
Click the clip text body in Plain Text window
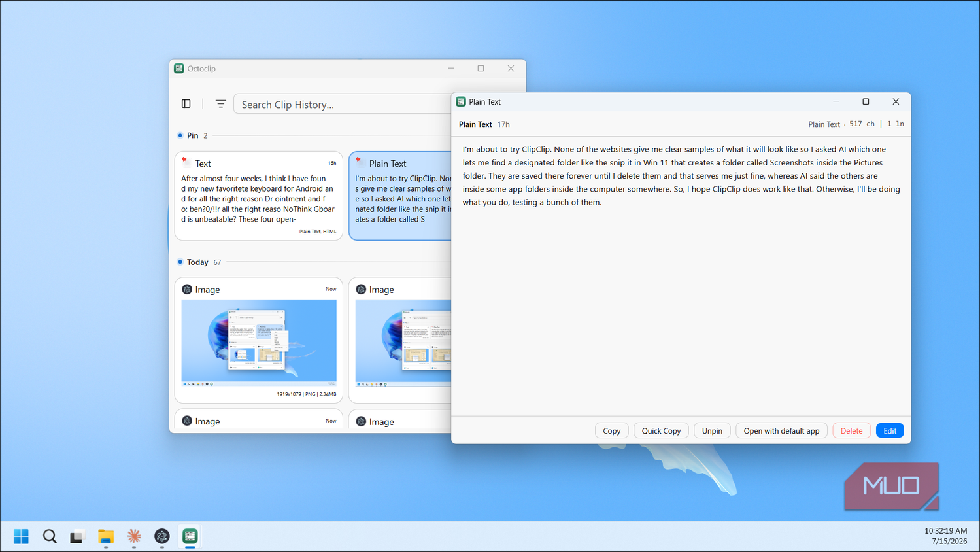click(681, 175)
